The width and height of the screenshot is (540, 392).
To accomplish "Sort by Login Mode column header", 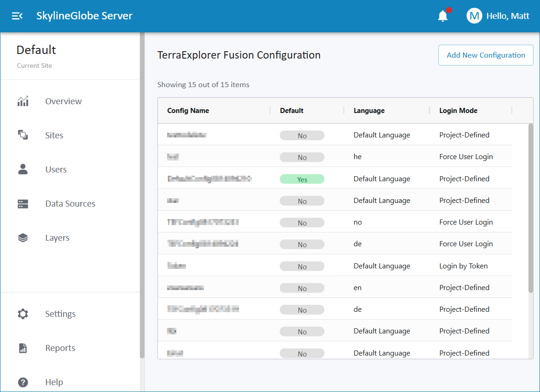I will click(x=458, y=111).
